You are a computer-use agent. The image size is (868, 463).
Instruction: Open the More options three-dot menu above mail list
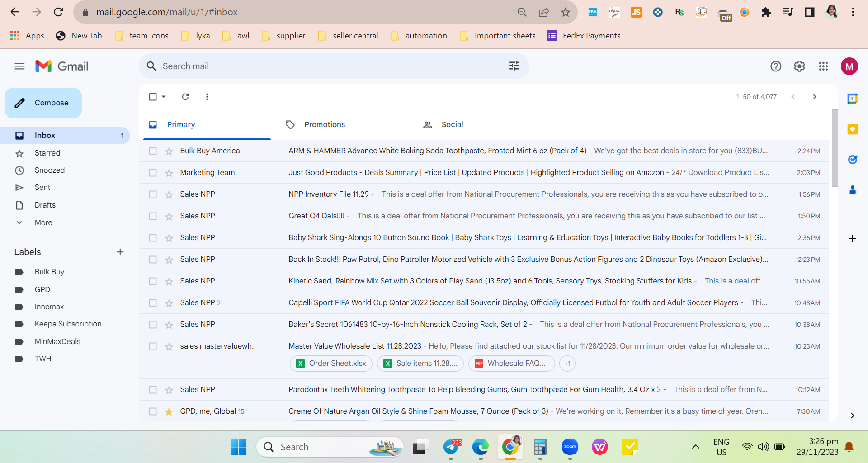[x=207, y=97]
